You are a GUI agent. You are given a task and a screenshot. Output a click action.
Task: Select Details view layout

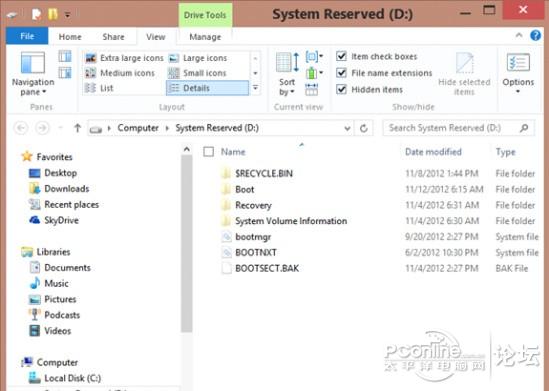pos(207,88)
